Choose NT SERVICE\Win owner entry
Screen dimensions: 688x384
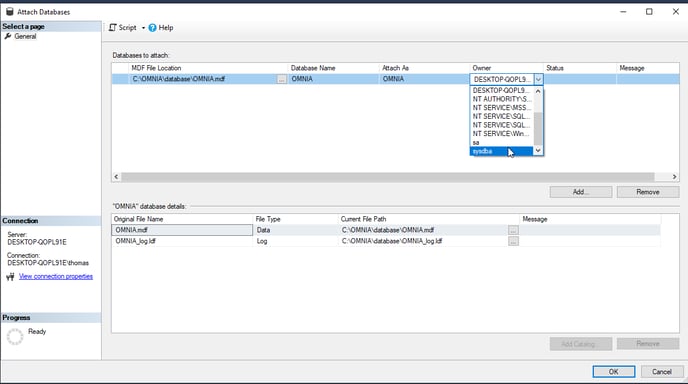tap(502, 134)
